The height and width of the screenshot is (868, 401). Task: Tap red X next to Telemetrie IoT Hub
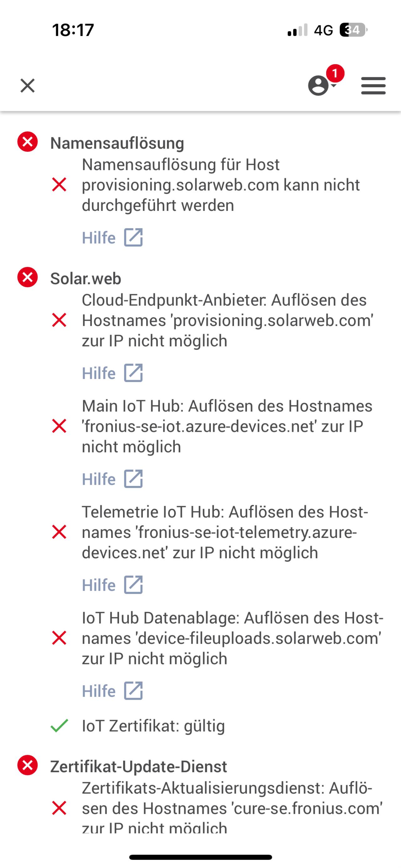tap(59, 532)
